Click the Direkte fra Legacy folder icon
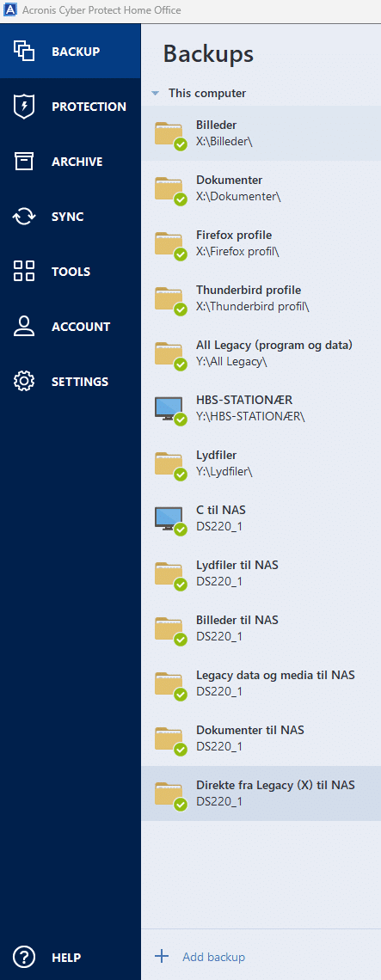 click(170, 795)
